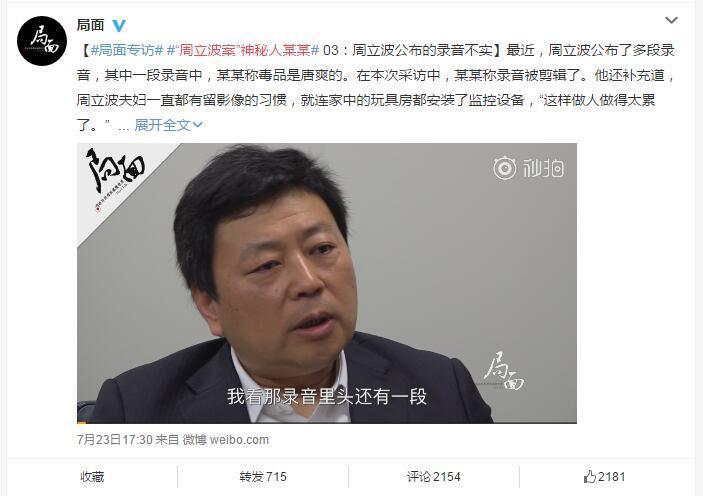Click the like count 2181
703x496 pixels.
pos(612,477)
